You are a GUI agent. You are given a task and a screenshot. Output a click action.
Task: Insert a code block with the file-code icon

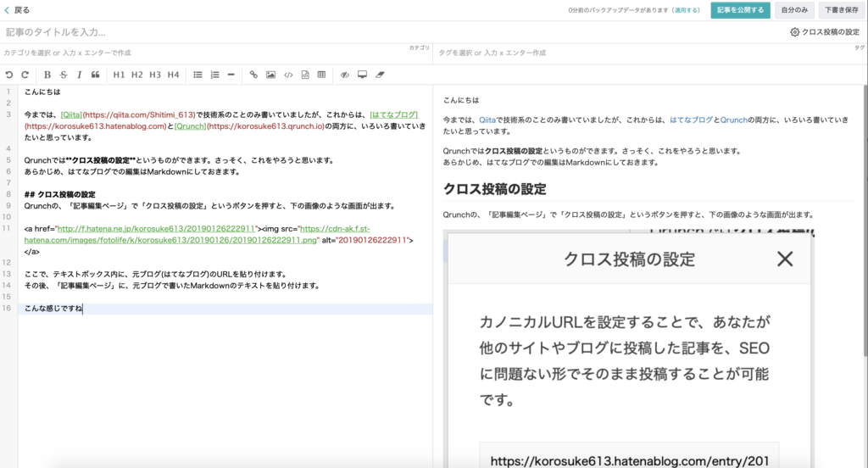305,75
